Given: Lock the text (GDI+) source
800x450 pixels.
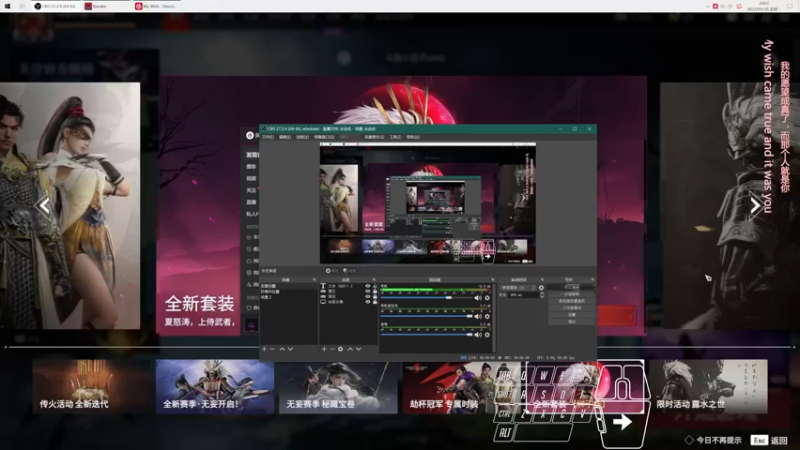Looking at the screenshot, I should coord(375,286).
